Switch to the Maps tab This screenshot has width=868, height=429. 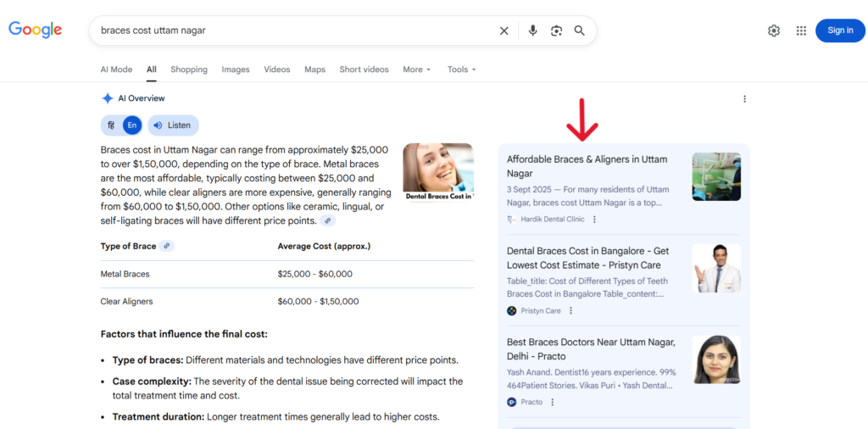(314, 70)
